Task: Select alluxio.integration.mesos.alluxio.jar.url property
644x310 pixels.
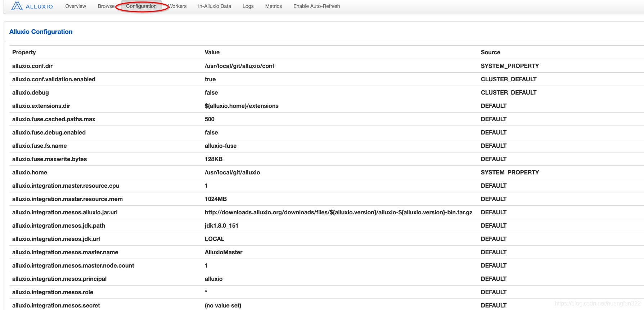Action: (65, 212)
